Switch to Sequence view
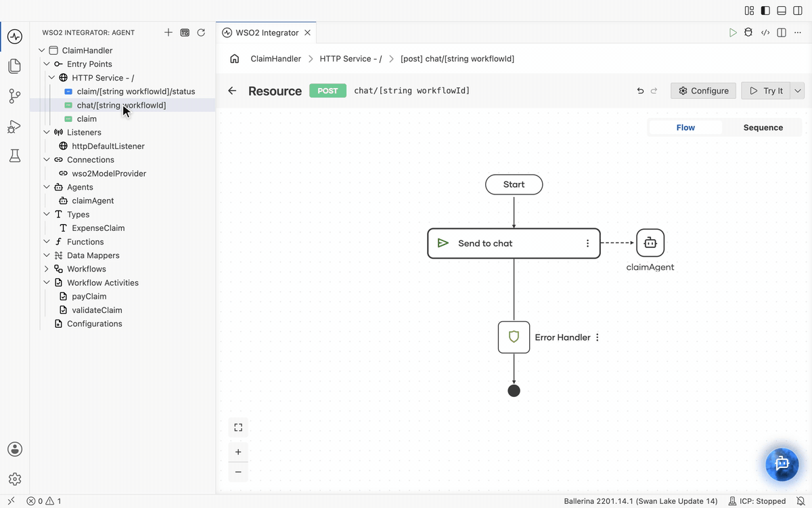The image size is (812, 508). pyautogui.click(x=763, y=127)
